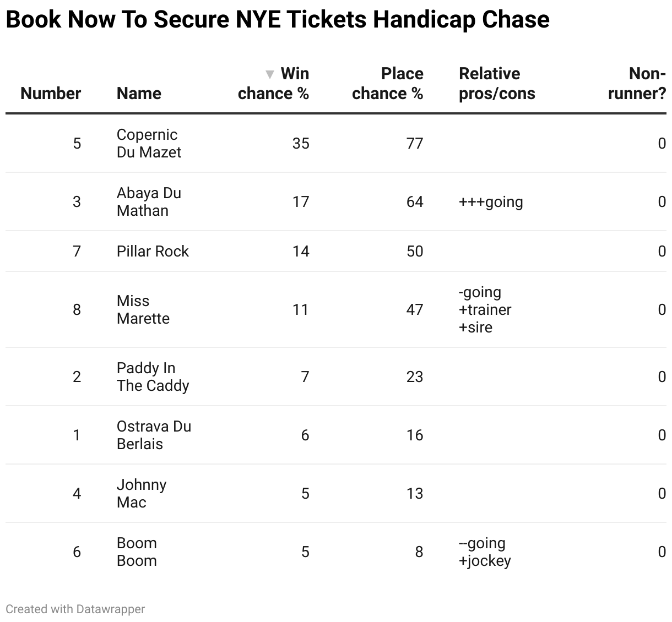The height and width of the screenshot is (622, 672).
Task: Select the Johnny Mac name cell
Action: [x=142, y=493]
